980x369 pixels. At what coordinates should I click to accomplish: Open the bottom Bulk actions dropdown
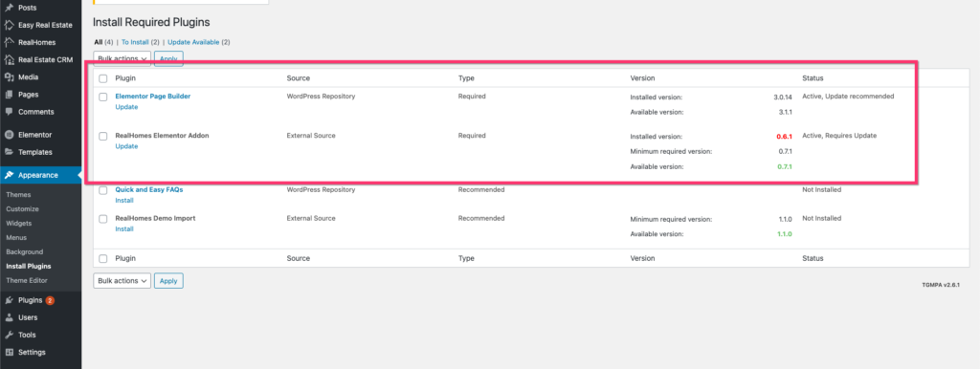[x=122, y=281]
